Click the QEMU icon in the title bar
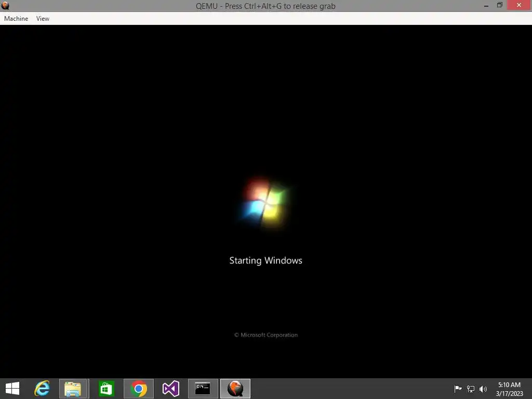Viewport: 532px width, 399px height. pyautogui.click(x=5, y=6)
